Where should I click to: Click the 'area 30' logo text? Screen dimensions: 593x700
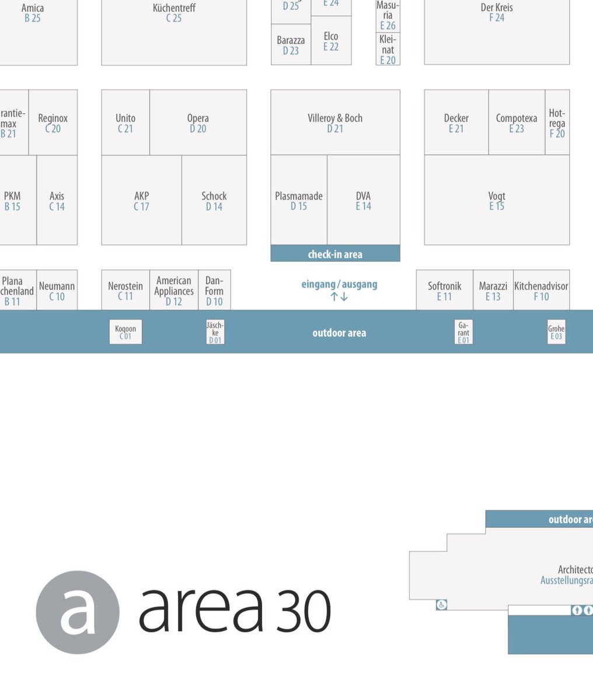pyautogui.click(x=235, y=610)
